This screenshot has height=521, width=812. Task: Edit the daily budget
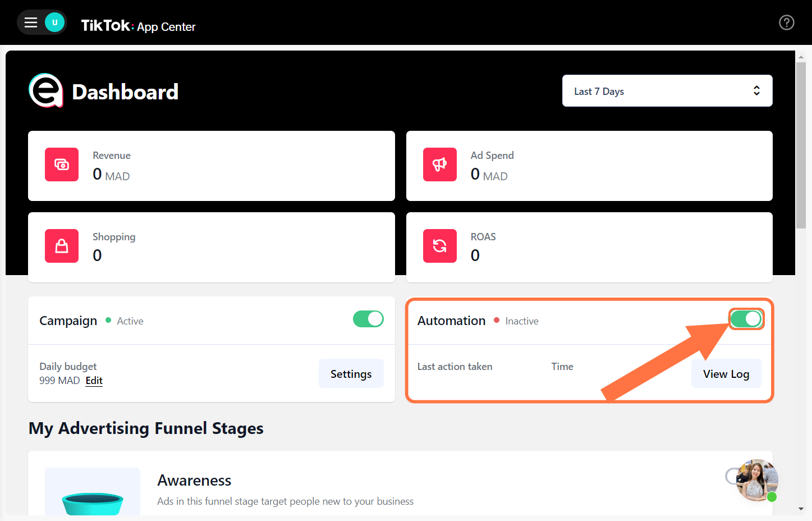coord(94,381)
